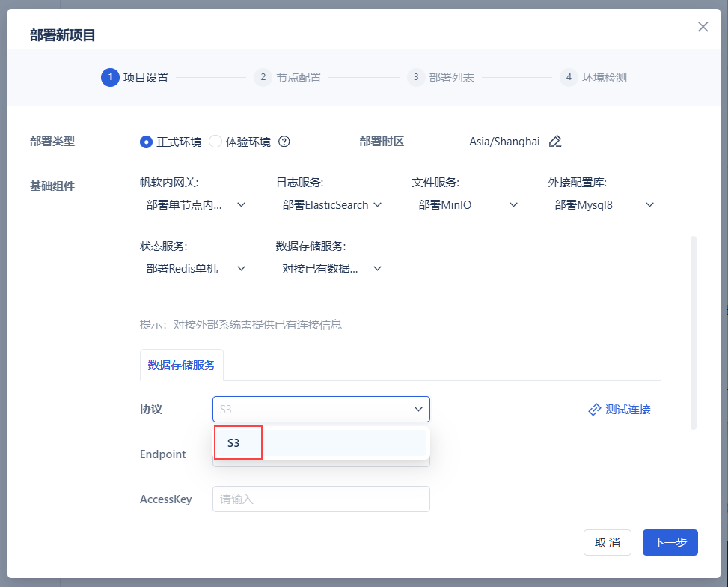The height and width of the screenshot is (587, 728).
Task: Switch to the 数据存储服务 tab
Action: click(x=181, y=365)
